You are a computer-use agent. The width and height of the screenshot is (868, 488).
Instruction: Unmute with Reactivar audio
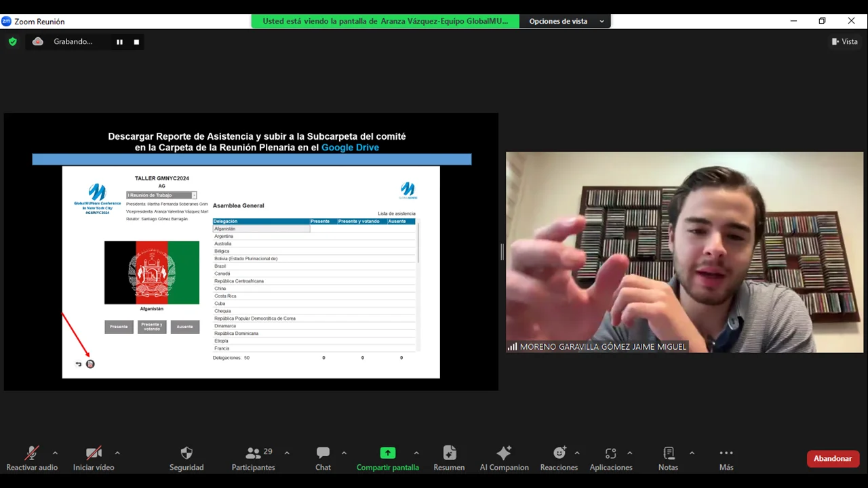[x=32, y=453]
